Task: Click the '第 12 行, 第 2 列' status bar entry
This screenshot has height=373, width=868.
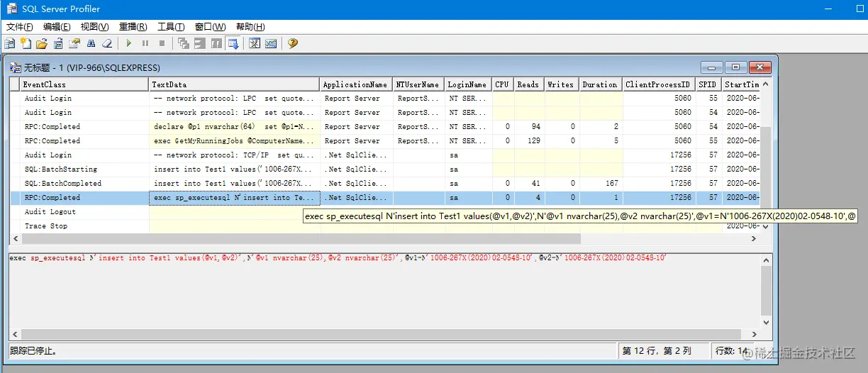Action: 657,350
